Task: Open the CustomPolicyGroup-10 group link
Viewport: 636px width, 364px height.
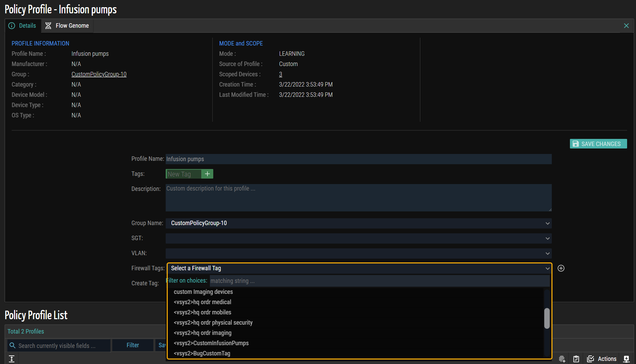Action: tap(99, 74)
